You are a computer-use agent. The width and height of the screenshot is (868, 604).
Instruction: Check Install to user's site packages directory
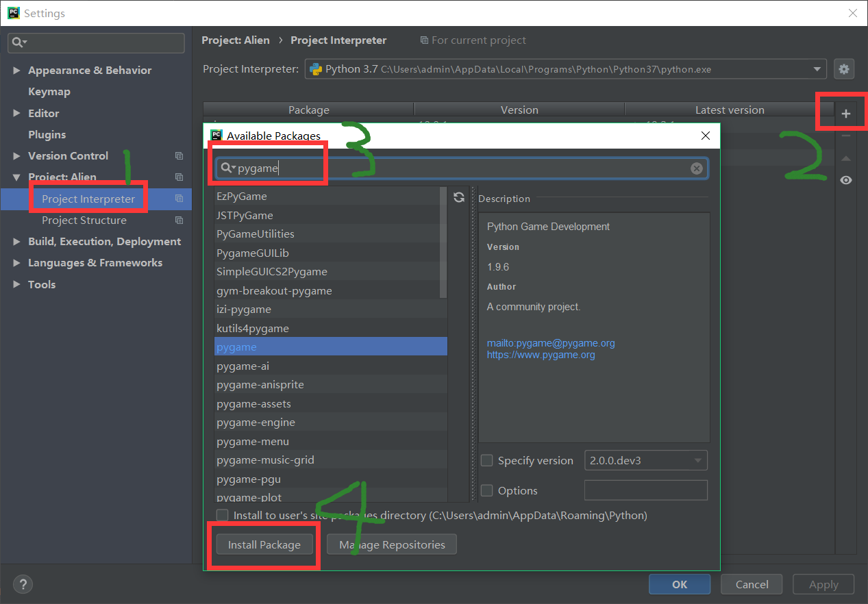tap(222, 515)
